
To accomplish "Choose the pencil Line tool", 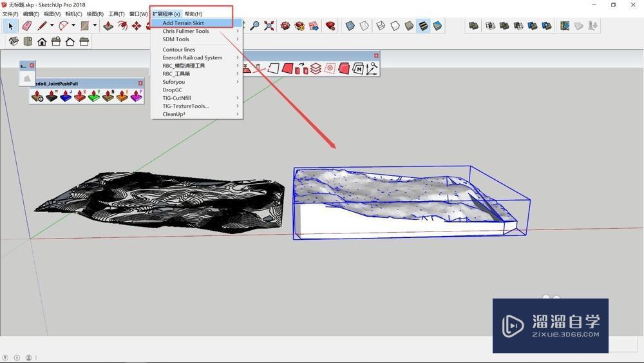I will coord(42,26).
